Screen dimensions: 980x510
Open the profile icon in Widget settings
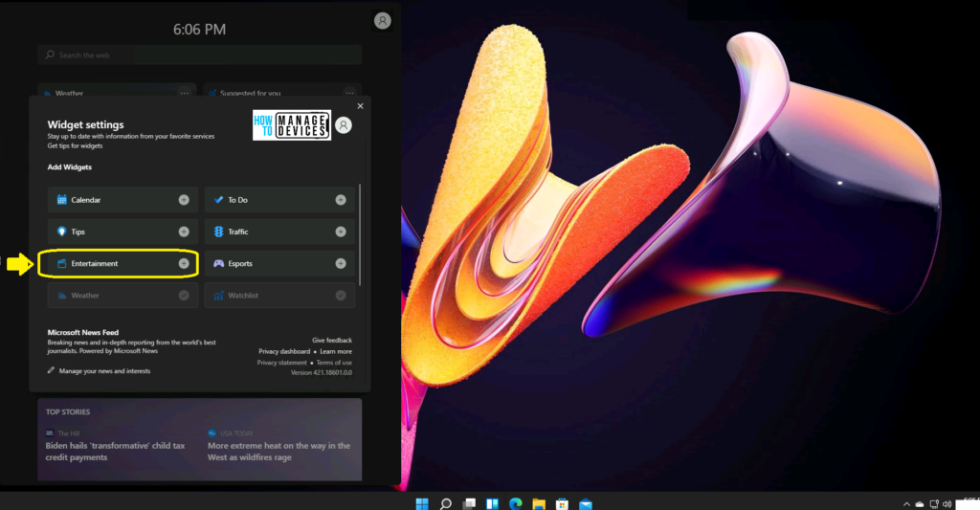click(344, 125)
